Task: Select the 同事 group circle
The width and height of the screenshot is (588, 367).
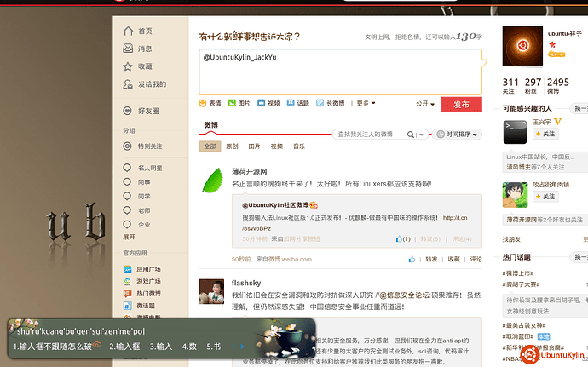Action: pos(127,182)
